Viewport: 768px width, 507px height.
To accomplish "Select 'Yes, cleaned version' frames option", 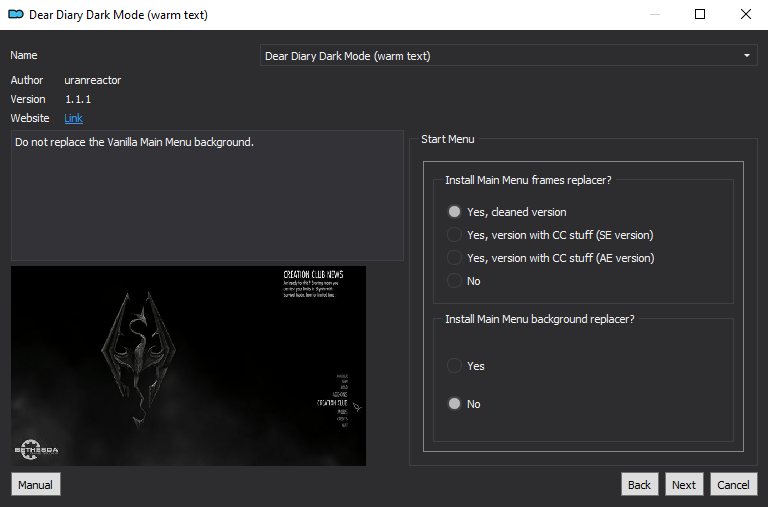I will pyautogui.click(x=507, y=212).
